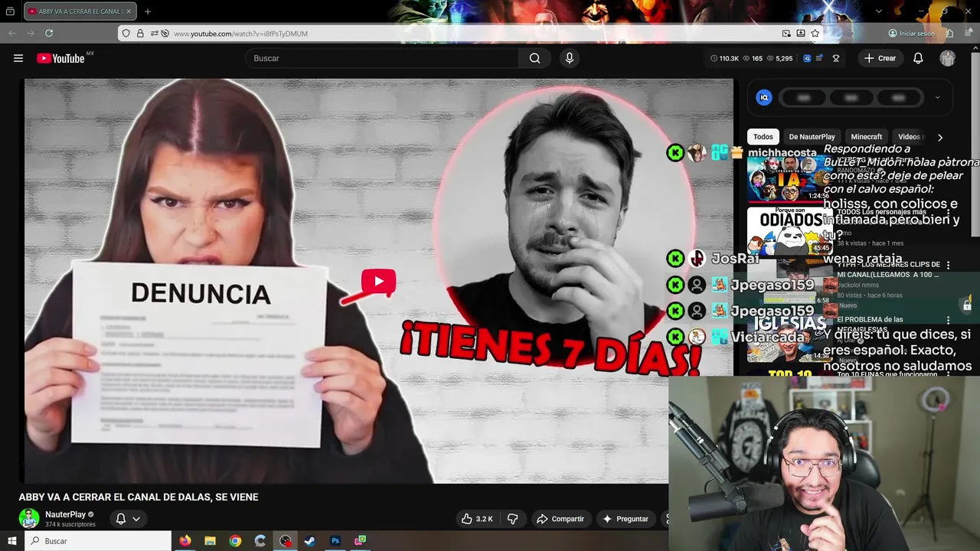This screenshot has height=551, width=980.
Task: Click the Windows taskbar search box Buscar
Action: [98, 541]
